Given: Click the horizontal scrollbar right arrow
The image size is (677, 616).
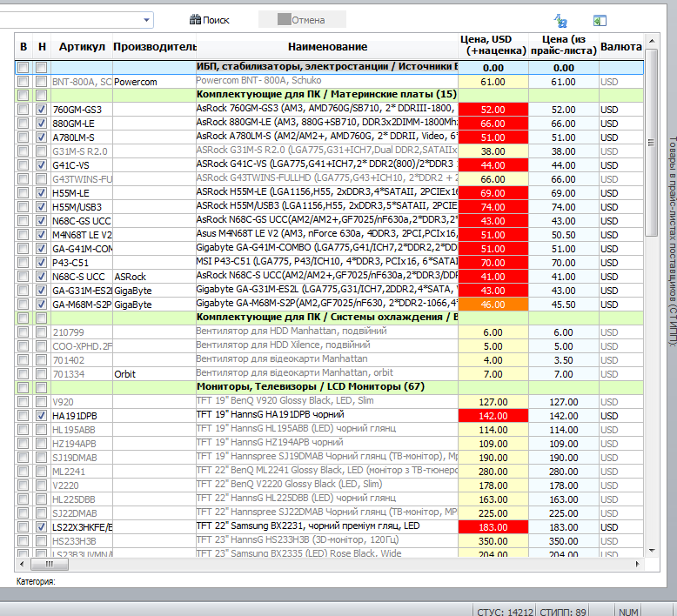Looking at the screenshot, I should (x=637, y=564).
